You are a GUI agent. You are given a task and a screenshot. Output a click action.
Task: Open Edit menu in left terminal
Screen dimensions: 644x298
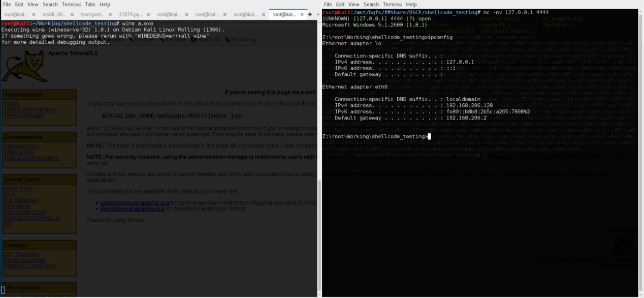point(19,4)
